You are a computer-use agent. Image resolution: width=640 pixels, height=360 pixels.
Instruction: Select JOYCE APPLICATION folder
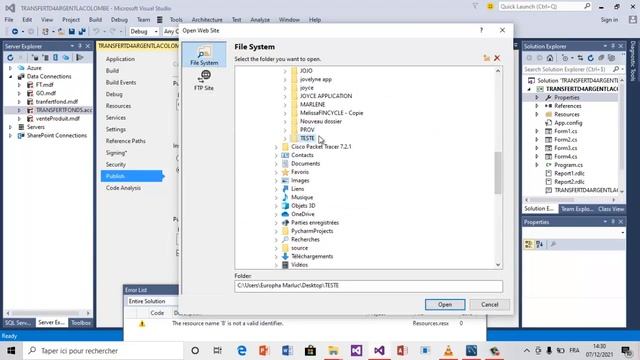[326, 96]
